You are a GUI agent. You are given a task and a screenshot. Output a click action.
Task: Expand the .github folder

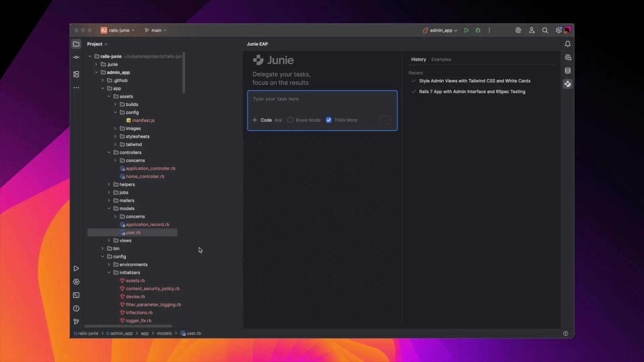tap(103, 80)
